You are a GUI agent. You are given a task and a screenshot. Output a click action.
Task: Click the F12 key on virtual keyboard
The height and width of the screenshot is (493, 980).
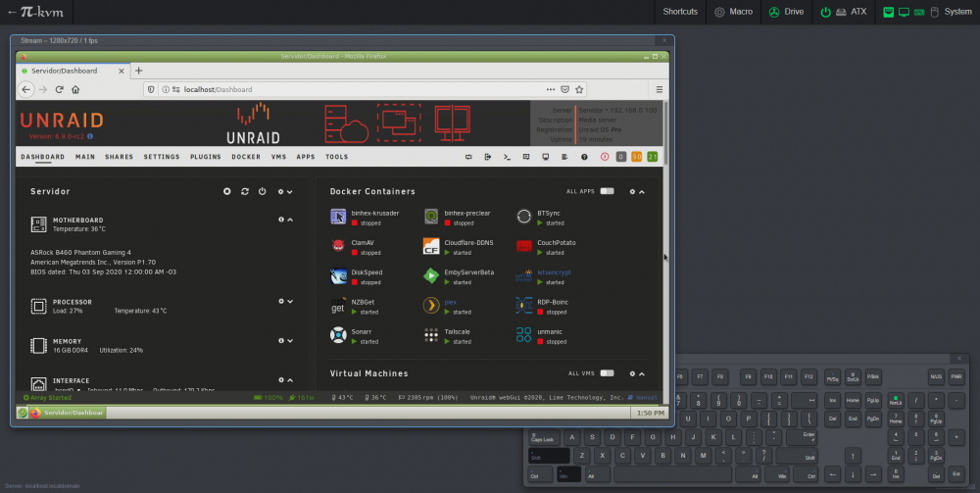point(809,376)
